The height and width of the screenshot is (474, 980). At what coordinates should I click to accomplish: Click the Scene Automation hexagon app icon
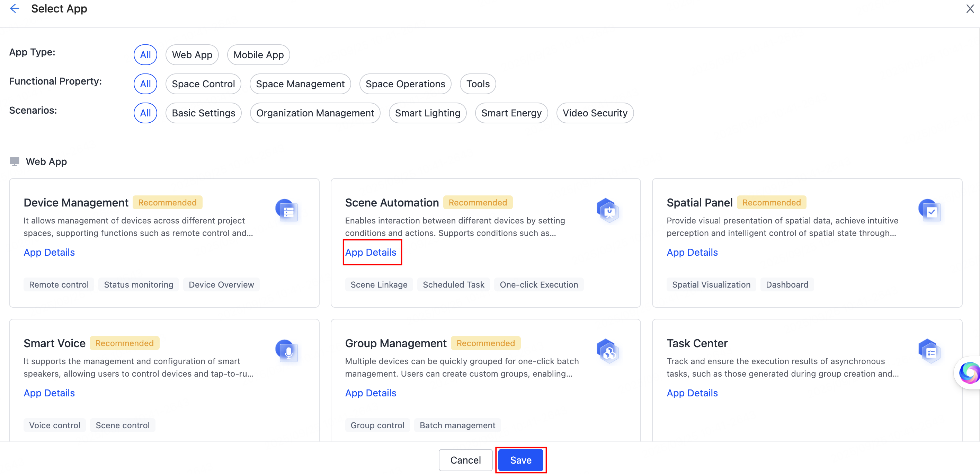pyautogui.click(x=608, y=211)
